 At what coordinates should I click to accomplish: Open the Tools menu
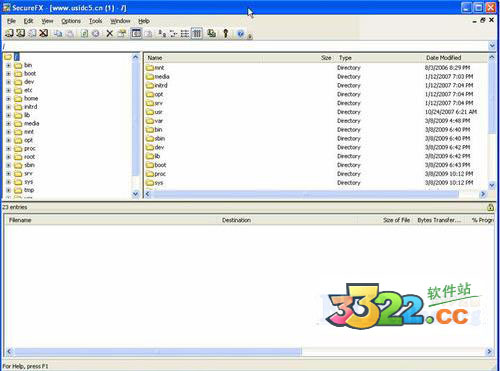coord(95,21)
